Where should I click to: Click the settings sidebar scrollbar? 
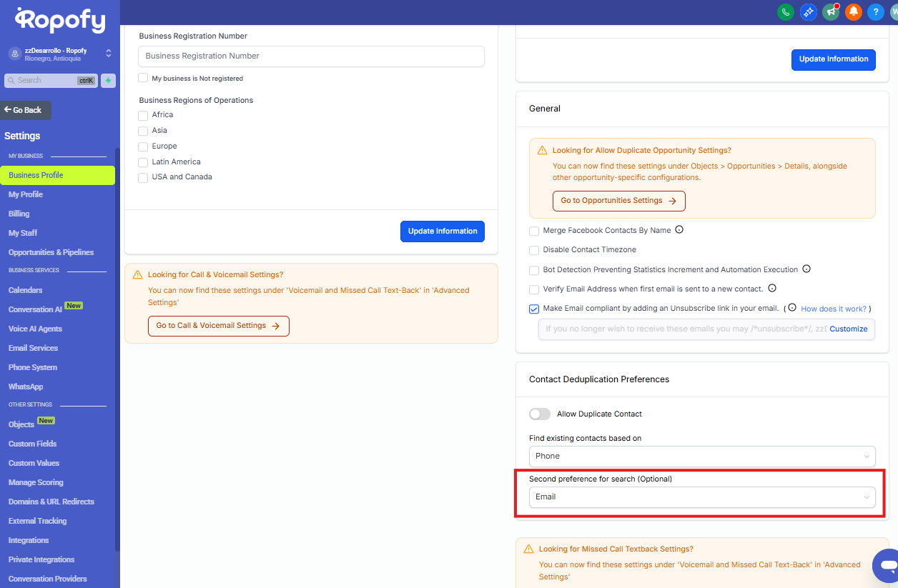click(x=117, y=357)
